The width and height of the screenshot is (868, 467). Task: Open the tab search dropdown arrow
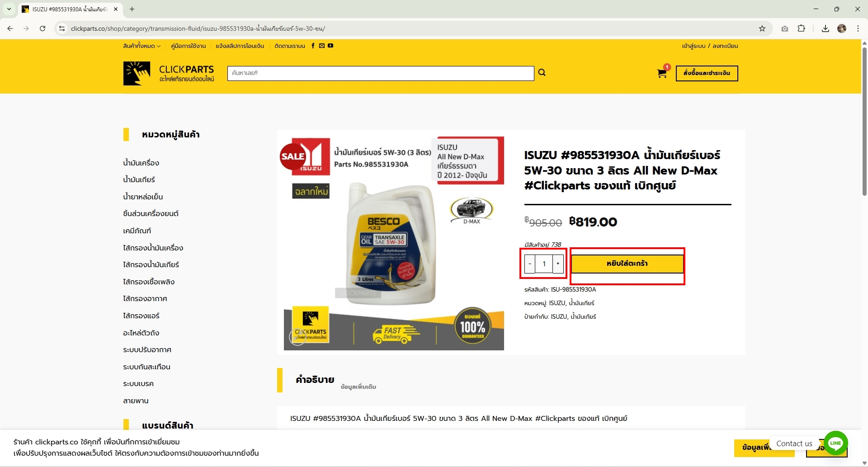(9, 9)
